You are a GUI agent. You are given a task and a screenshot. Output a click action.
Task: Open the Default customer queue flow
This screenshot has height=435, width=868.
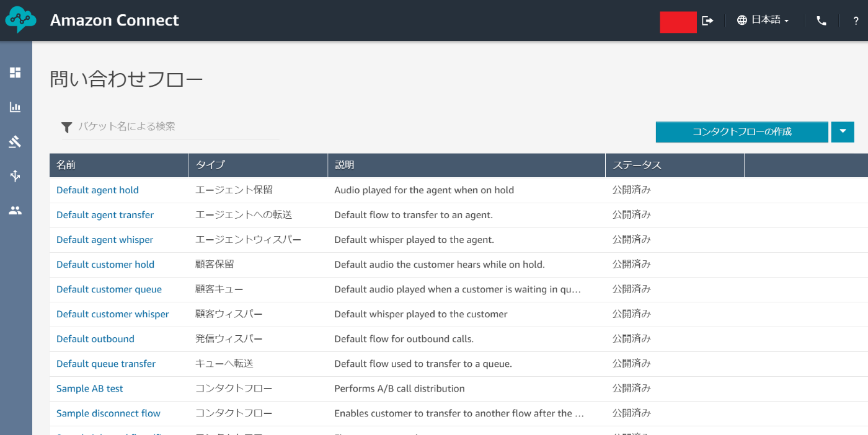pos(109,289)
